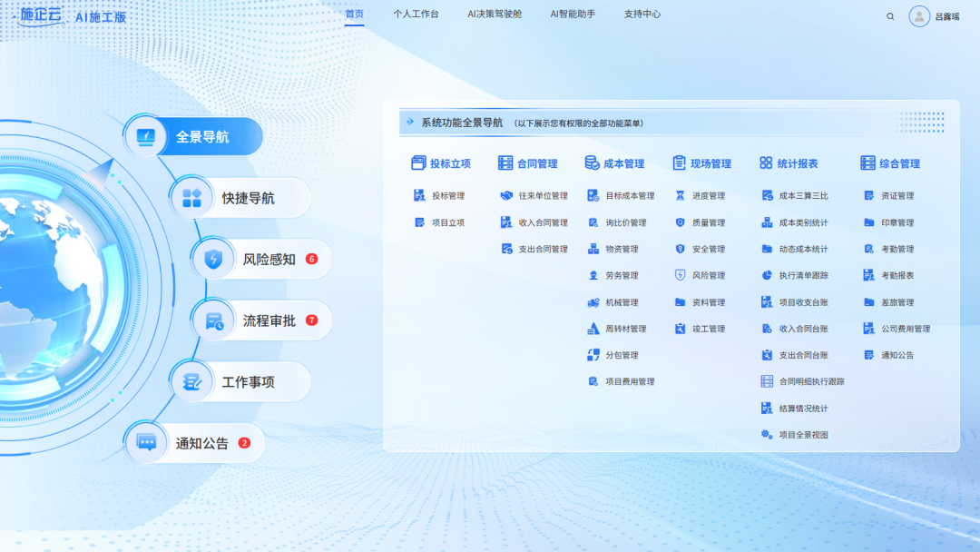Click 风险感知 badge showing 6
The height and width of the screenshot is (552, 980).
[311, 259]
